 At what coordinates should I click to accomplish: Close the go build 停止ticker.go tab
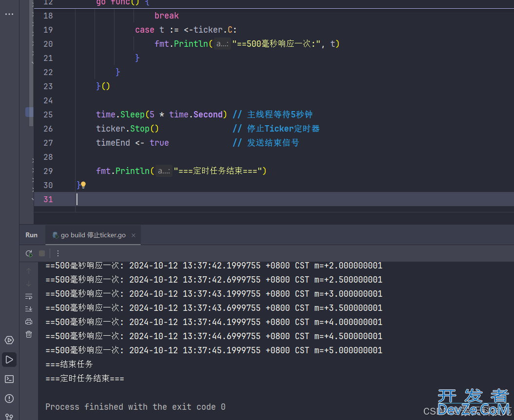click(x=133, y=235)
